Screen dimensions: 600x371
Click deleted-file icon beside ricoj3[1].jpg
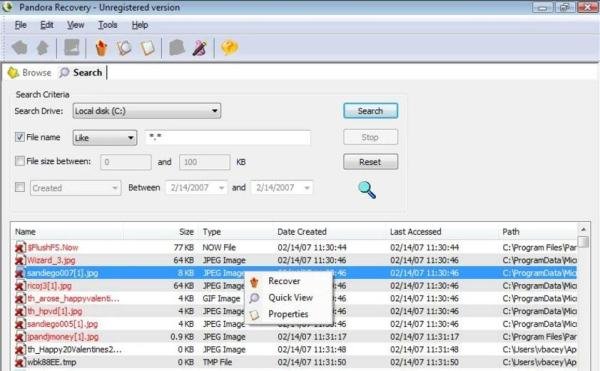20,286
